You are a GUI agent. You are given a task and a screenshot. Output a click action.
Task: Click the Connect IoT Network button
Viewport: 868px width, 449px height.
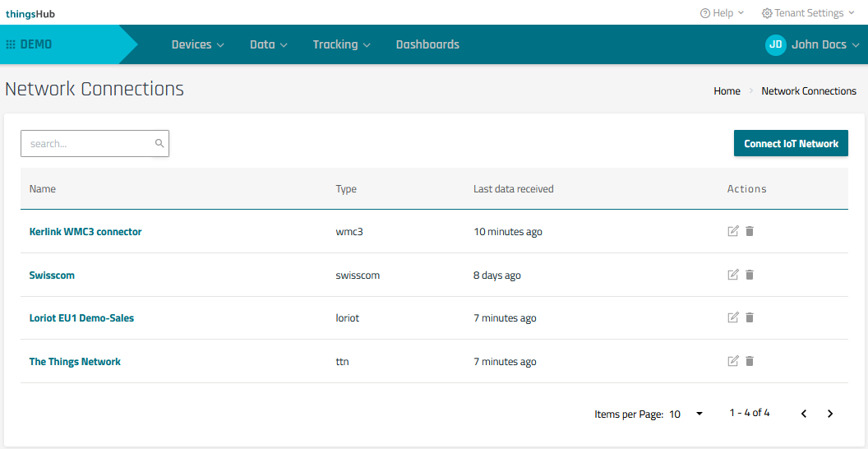click(791, 143)
